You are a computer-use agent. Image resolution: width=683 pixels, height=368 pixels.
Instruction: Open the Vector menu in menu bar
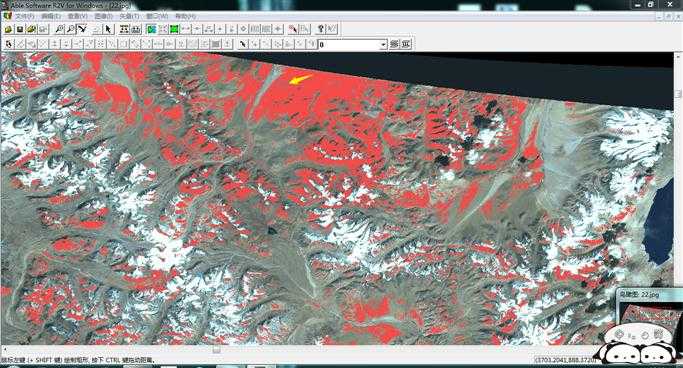coord(129,16)
